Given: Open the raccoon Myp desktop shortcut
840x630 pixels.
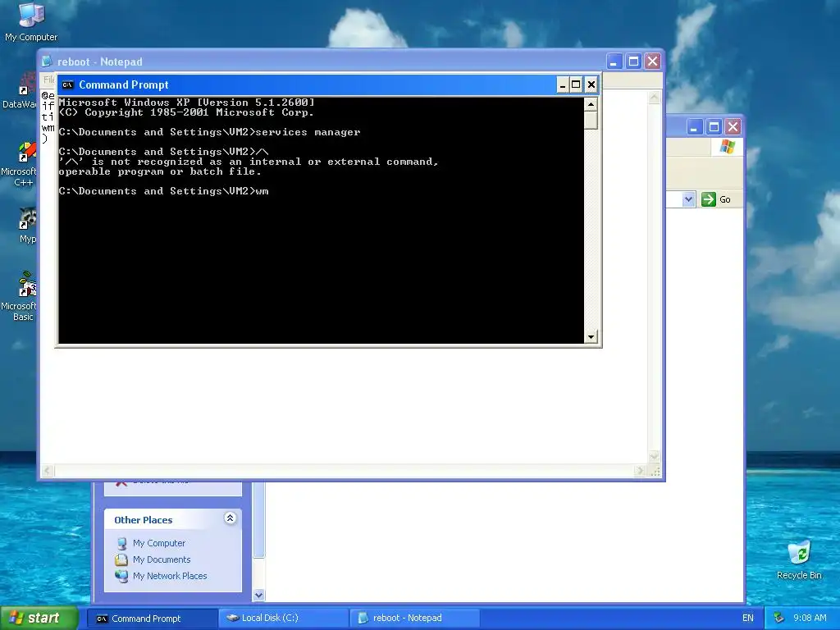Looking at the screenshot, I should coord(27,226).
